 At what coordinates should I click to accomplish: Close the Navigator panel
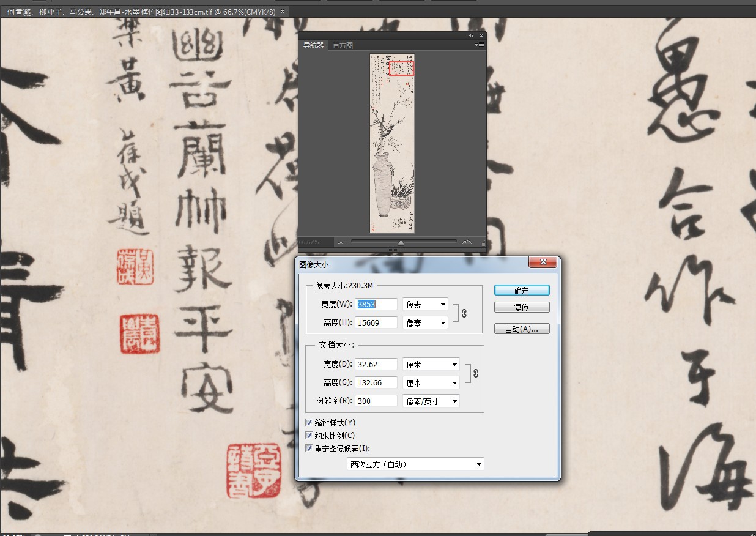481,36
